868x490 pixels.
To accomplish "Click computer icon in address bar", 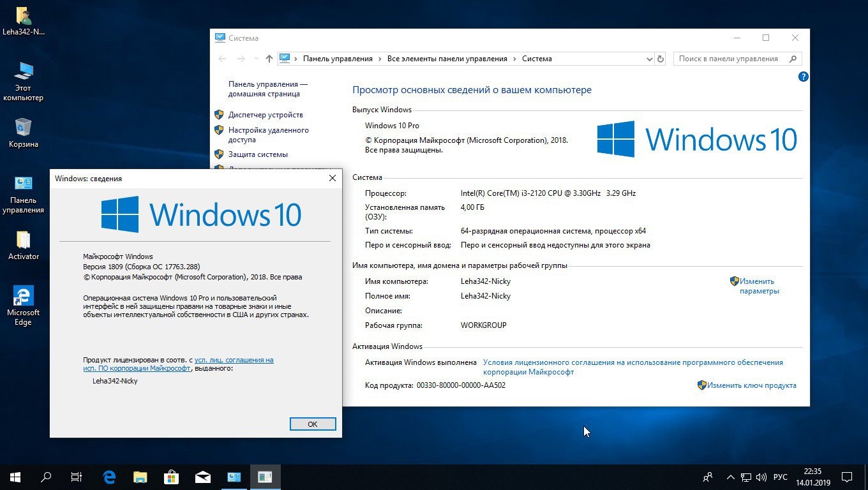I will (285, 58).
